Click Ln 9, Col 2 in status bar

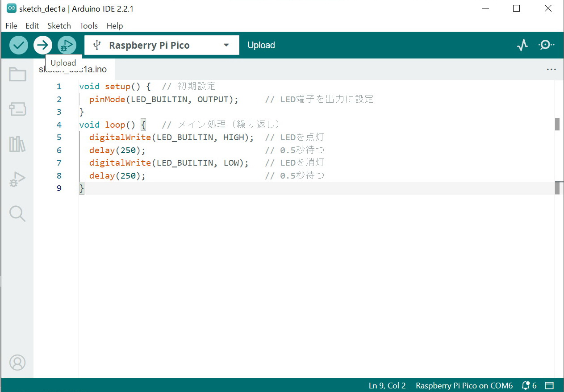coord(387,385)
